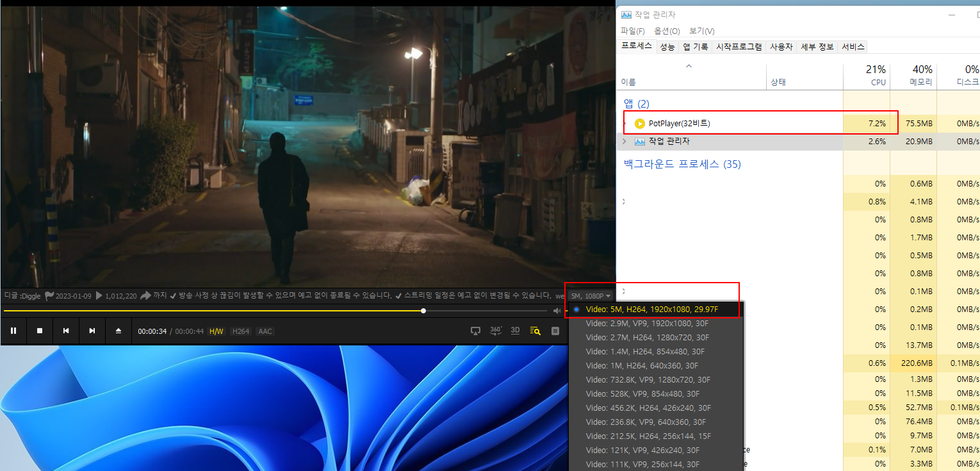The height and width of the screenshot is (471, 980).
Task: Switch to 사용자 tab
Action: (781, 47)
